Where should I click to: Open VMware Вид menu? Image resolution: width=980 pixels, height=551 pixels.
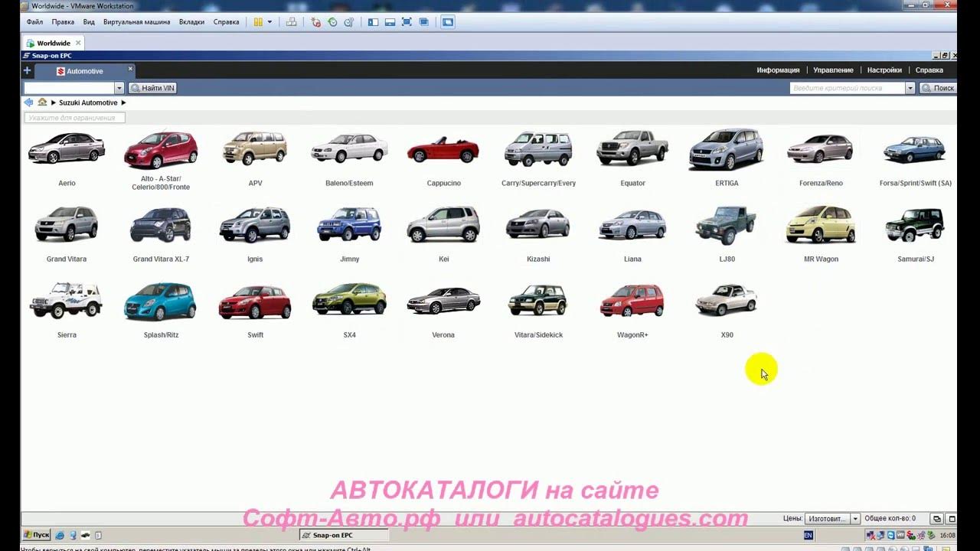pyautogui.click(x=89, y=22)
